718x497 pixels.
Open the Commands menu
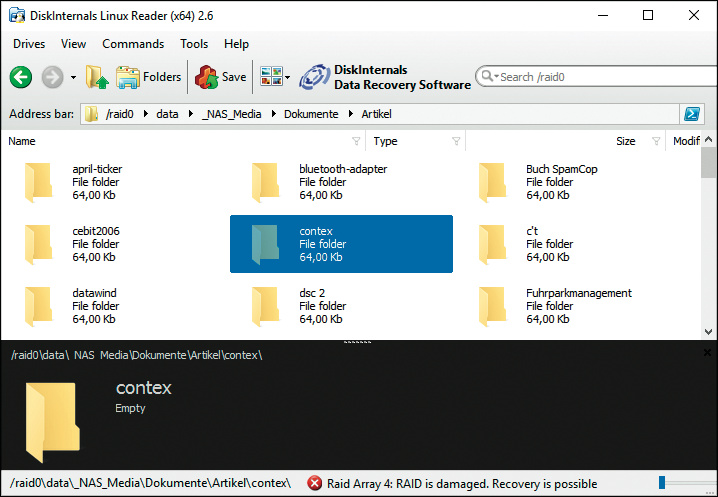(x=133, y=44)
